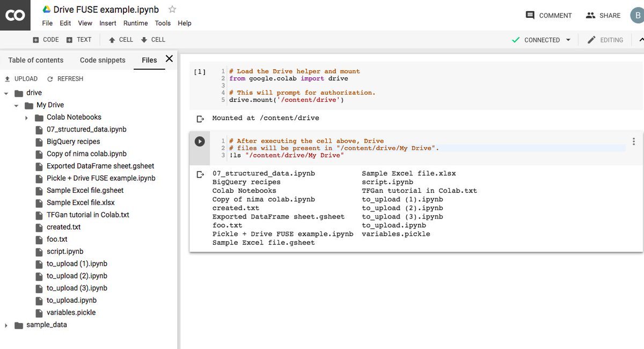Image resolution: width=644 pixels, height=349 pixels.
Task: Move cell down with the down-arrow CELL button
Action: coord(153,40)
